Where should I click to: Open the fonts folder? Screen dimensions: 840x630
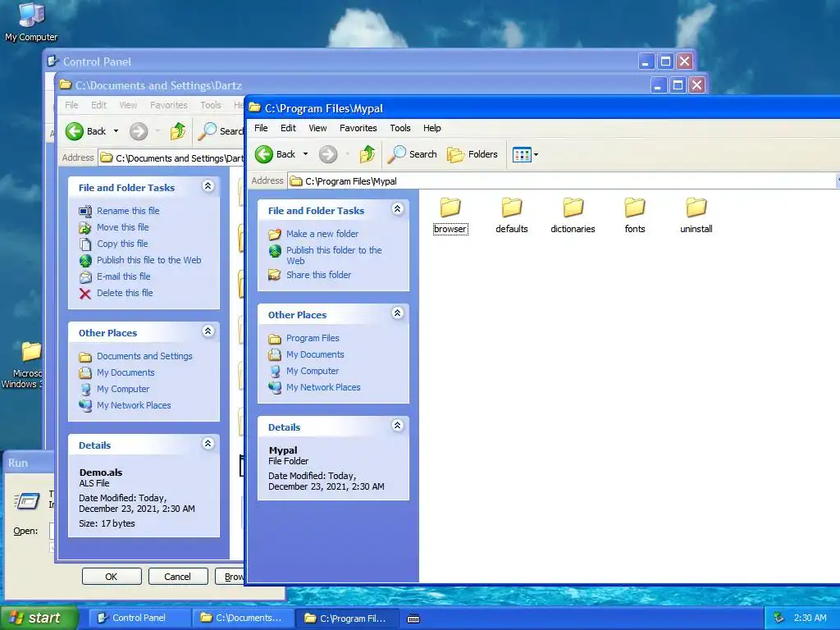coord(635,215)
